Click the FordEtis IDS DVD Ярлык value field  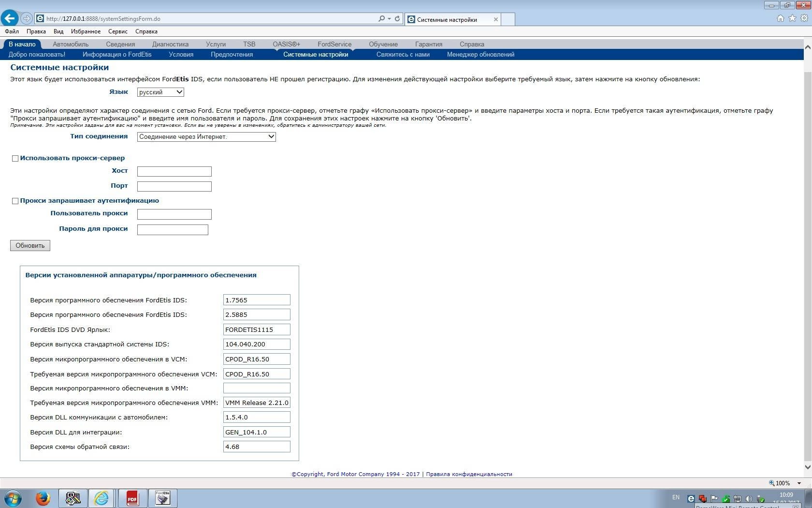pos(257,329)
